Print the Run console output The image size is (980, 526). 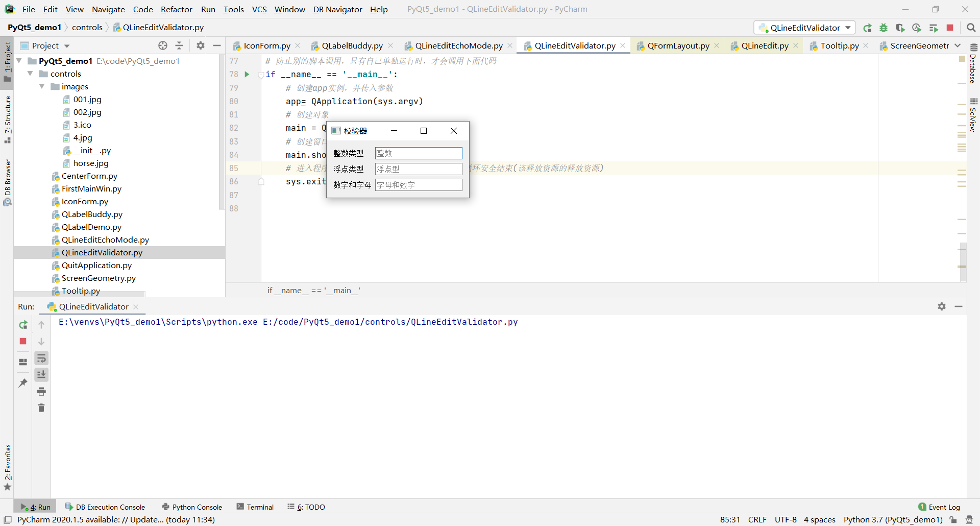[41, 392]
